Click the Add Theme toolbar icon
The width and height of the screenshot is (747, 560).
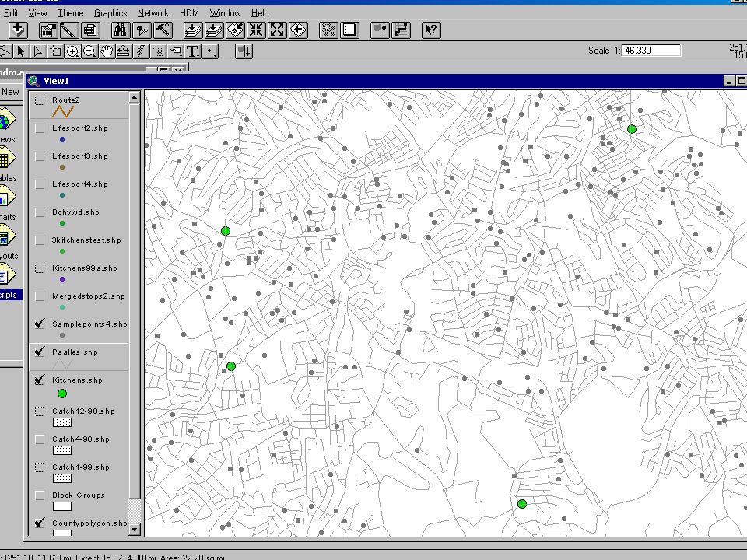[18, 30]
